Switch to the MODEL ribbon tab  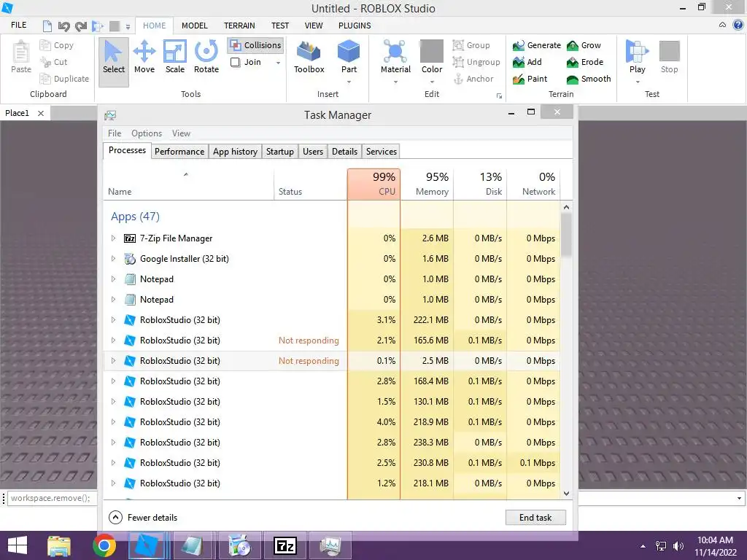tap(194, 26)
